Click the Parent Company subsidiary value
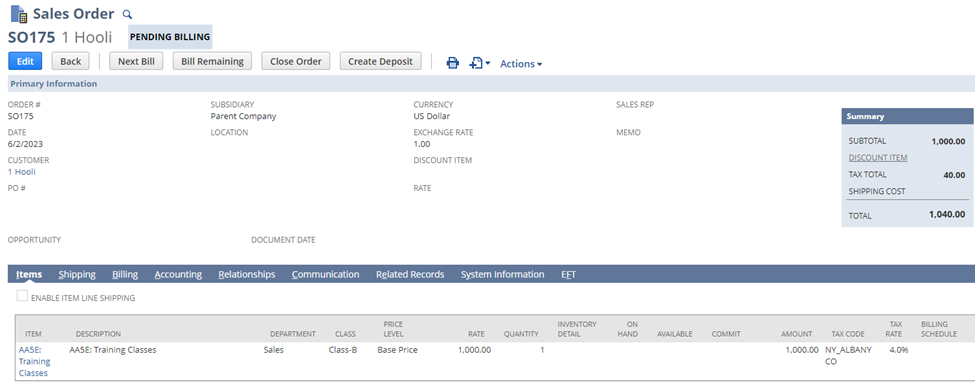Viewport: 975px width, 387px height. click(x=243, y=116)
